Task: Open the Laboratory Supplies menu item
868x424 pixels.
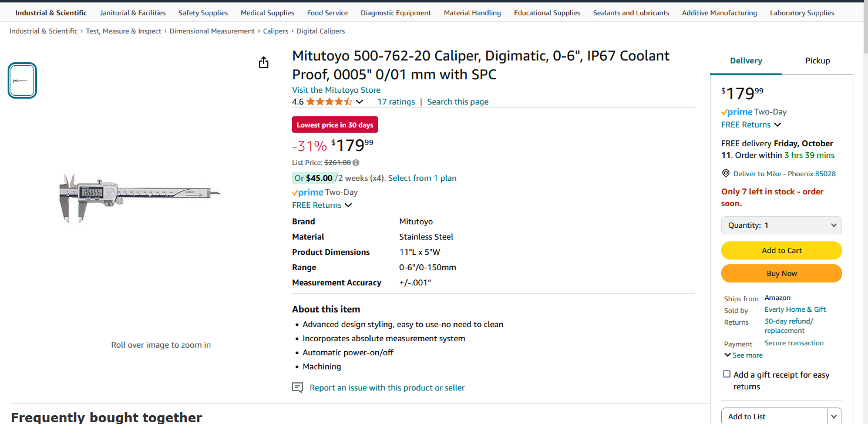Action: coord(802,13)
